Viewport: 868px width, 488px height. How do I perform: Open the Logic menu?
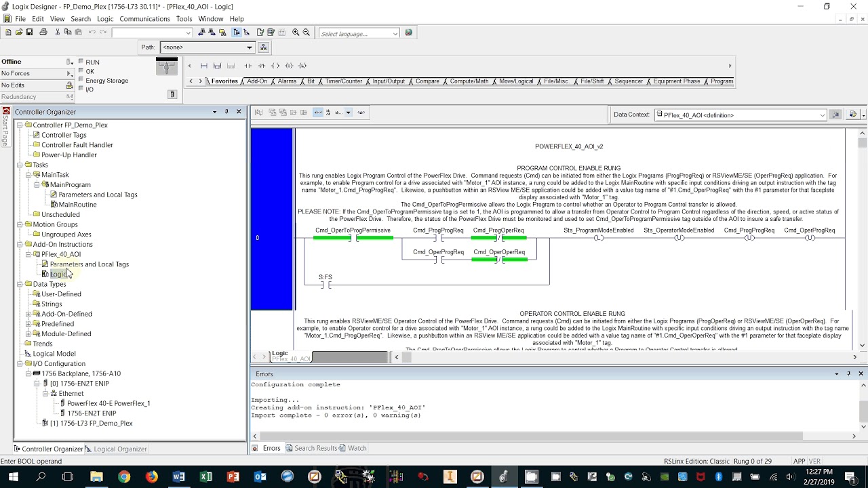(105, 19)
